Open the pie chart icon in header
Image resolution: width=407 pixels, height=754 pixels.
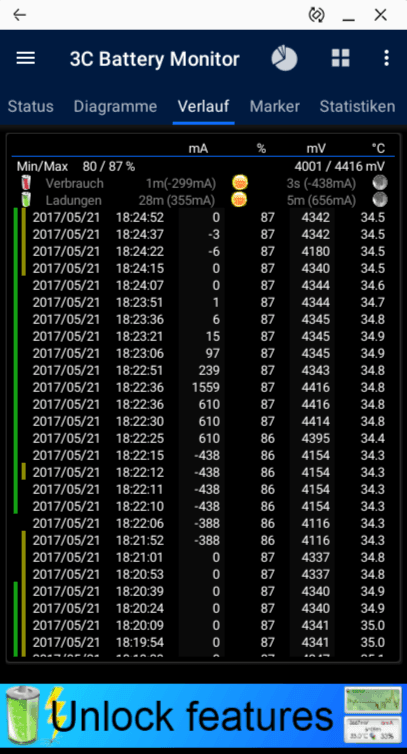point(284,59)
